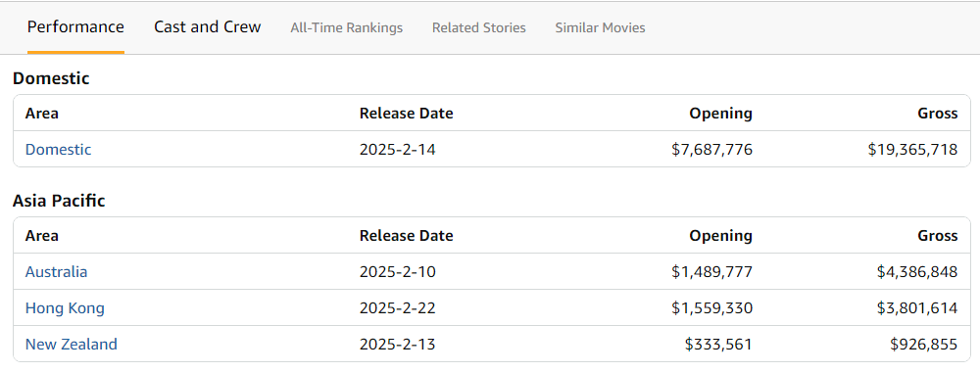980x373 pixels.
Task: Open the Australia area link
Action: pos(56,272)
